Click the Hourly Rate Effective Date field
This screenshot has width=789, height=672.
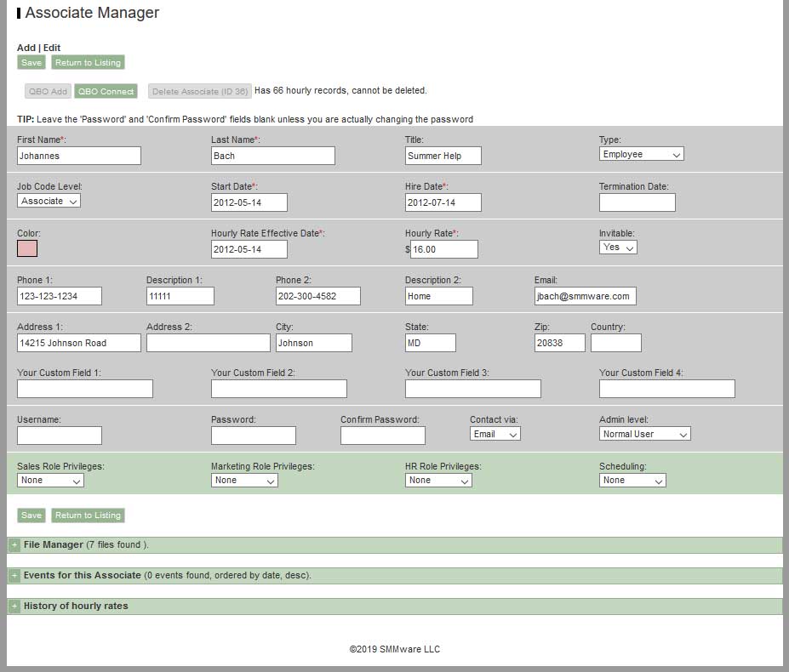tap(249, 249)
